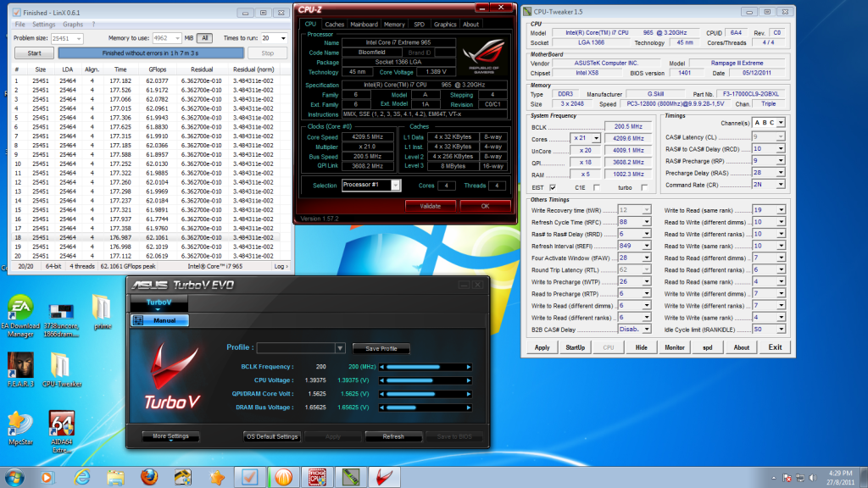Tick the turbo checkbox in CPU-Tweaker
This screenshot has width=868, height=488.
645,187
